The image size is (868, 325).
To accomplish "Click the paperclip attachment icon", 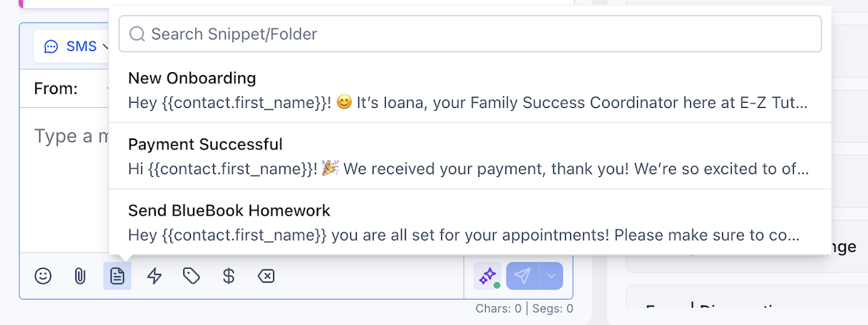I will coord(80,275).
